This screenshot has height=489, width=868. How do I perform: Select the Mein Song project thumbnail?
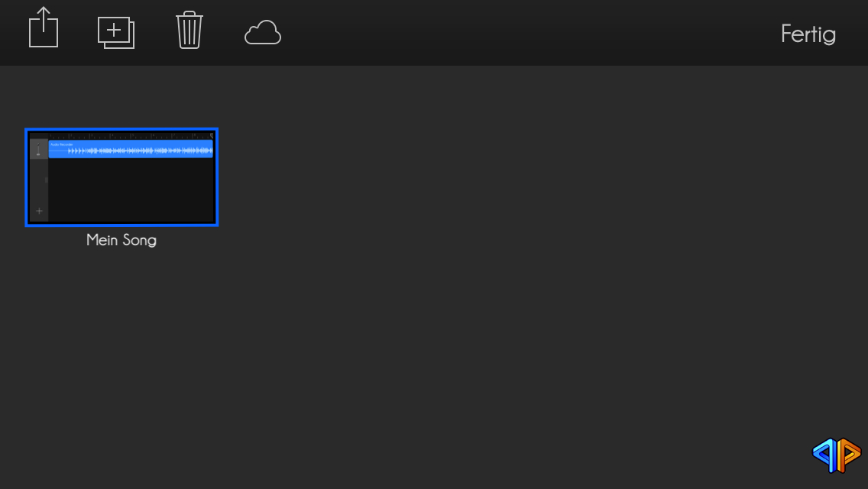click(121, 177)
